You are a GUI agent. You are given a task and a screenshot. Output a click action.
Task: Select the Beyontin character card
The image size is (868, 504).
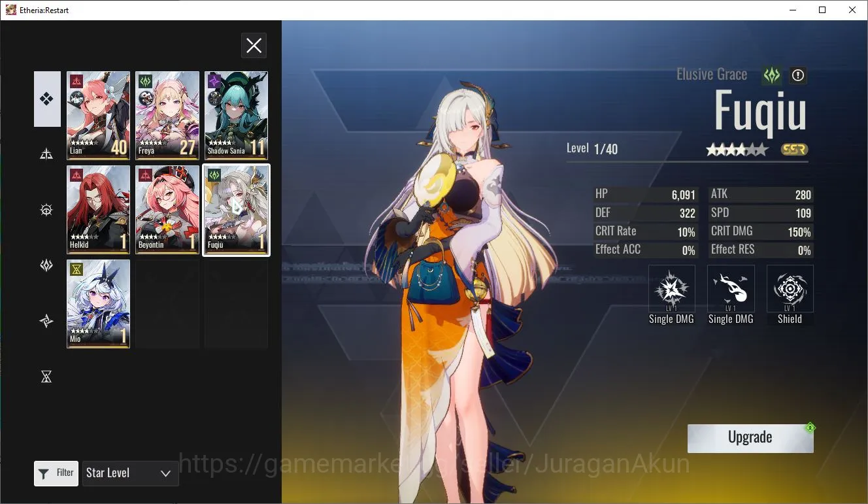pyautogui.click(x=167, y=209)
